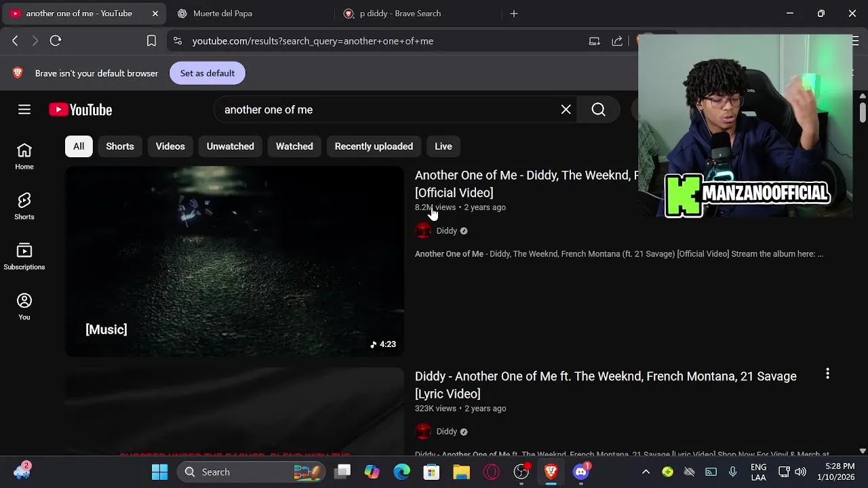Click the share icon in address bar

click(x=617, y=41)
